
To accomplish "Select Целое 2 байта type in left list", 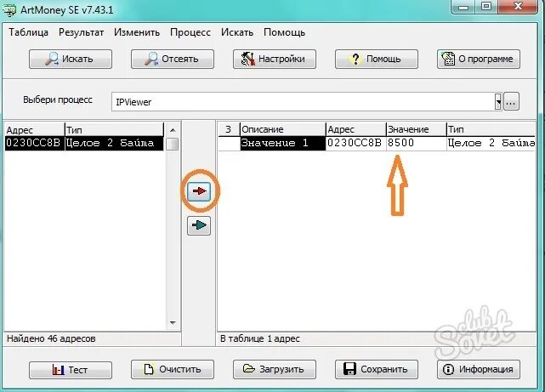I will click(x=114, y=143).
